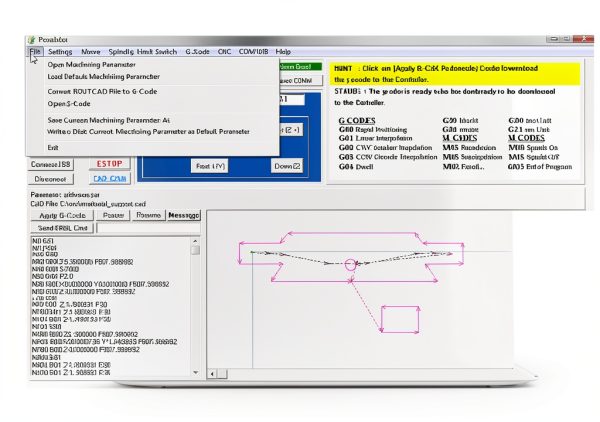Open the Spindle menu
This screenshot has width=600, height=422.
[x=121, y=52]
